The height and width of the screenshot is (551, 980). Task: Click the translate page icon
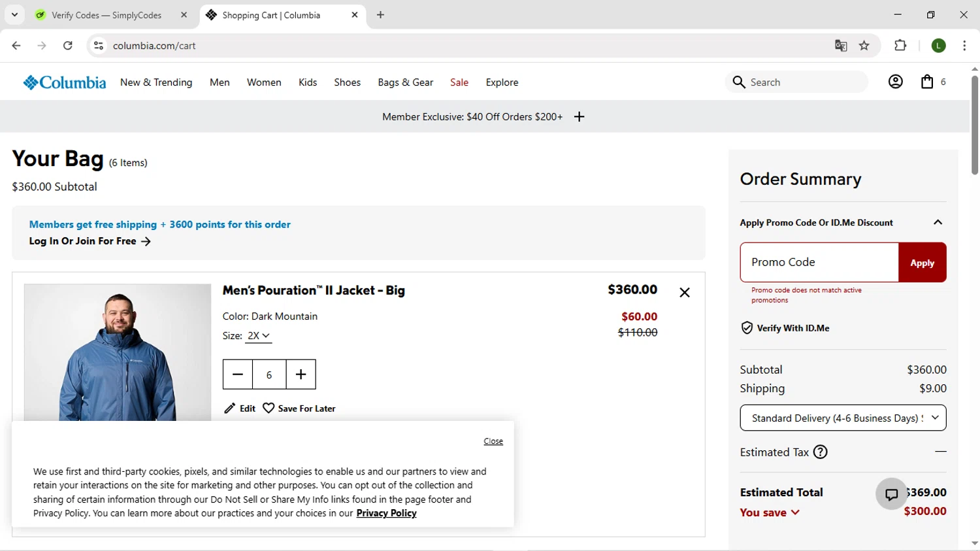pos(841,46)
